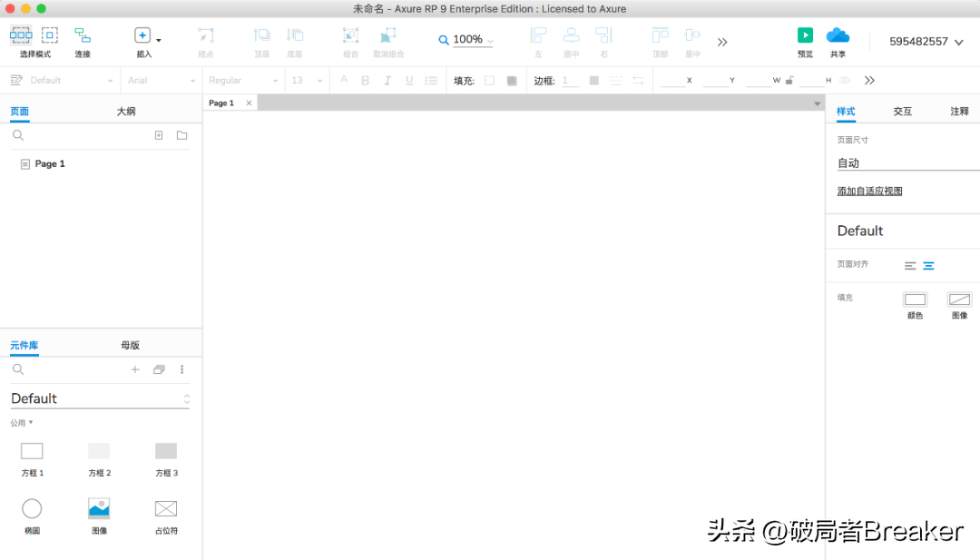The height and width of the screenshot is (560, 980).
Task: Toggle underline text formatting
Action: [408, 80]
